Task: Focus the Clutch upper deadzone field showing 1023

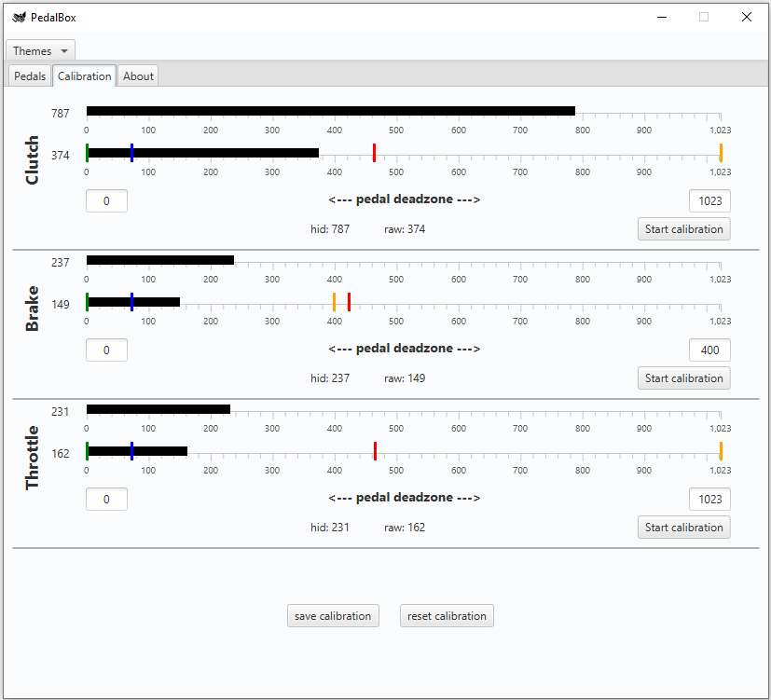Action: point(709,201)
